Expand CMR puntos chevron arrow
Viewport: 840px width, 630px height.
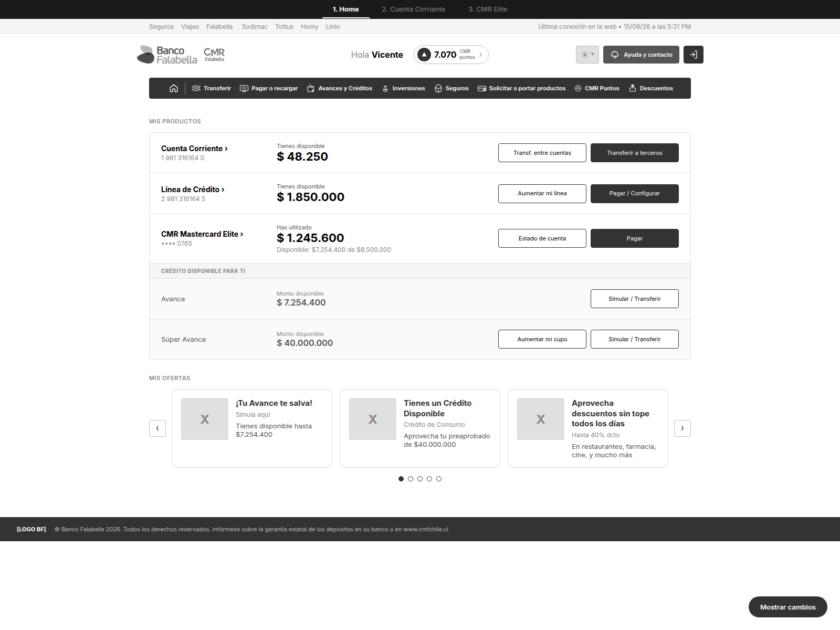click(480, 55)
